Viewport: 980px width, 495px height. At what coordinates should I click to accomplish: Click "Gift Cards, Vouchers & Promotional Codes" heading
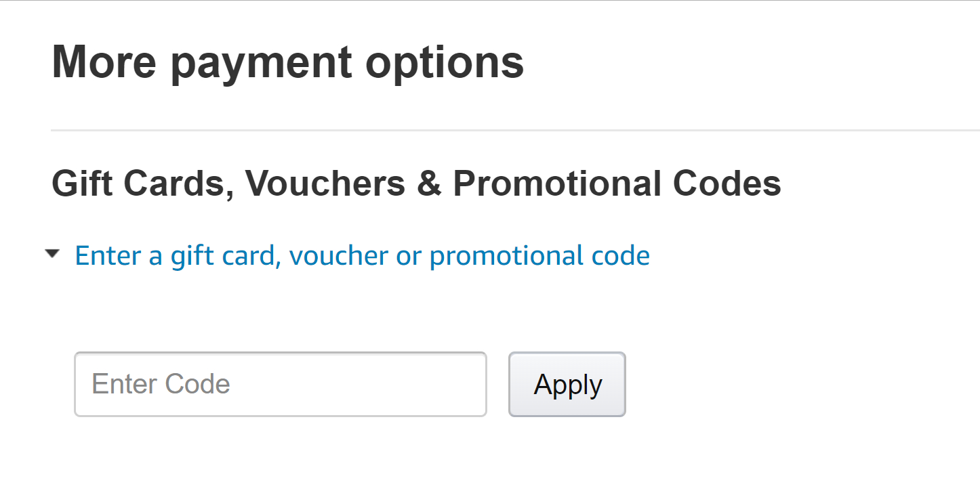point(416,184)
